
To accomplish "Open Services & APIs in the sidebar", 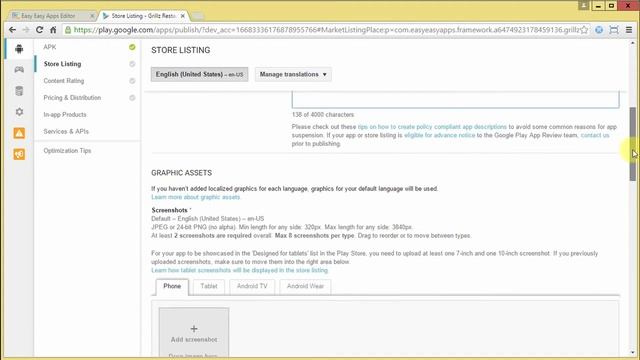I will [x=66, y=131].
